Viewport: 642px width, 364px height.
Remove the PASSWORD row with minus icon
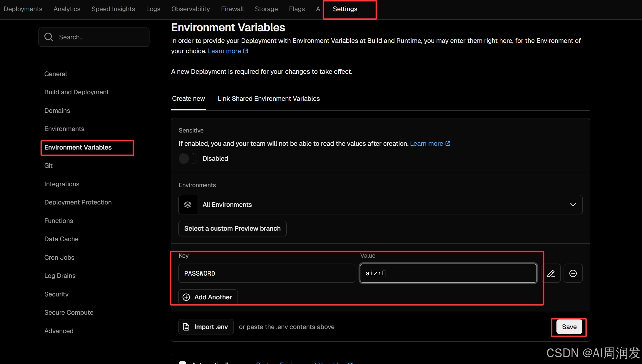tap(573, 274)
